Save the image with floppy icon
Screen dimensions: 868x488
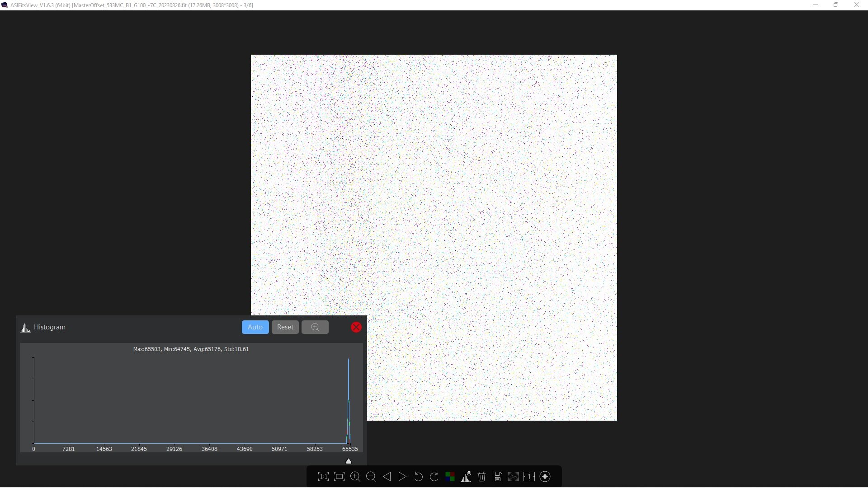(x=497, y=477)
